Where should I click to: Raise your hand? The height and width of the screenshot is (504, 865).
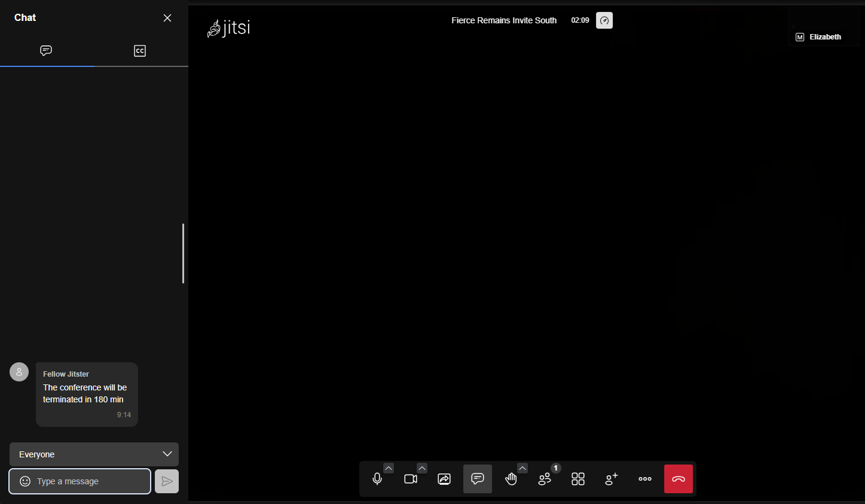pyautogui.click(x=511, y=478)
